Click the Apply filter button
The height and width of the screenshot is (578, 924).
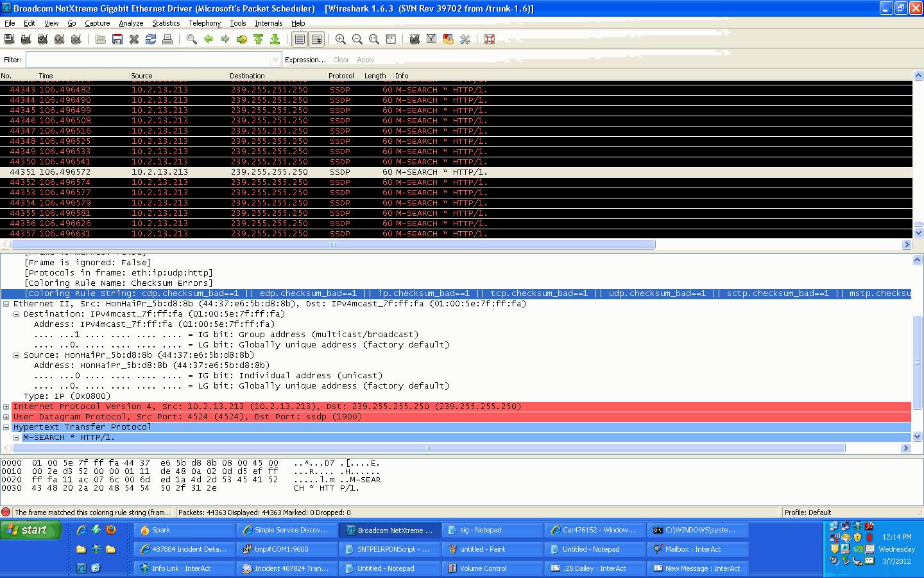coord(366,60)
